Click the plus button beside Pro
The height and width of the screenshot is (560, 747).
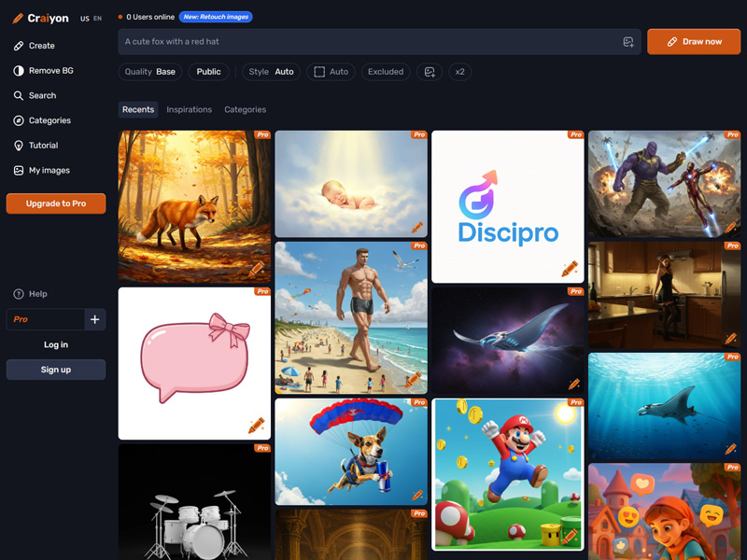click(94, 319)
